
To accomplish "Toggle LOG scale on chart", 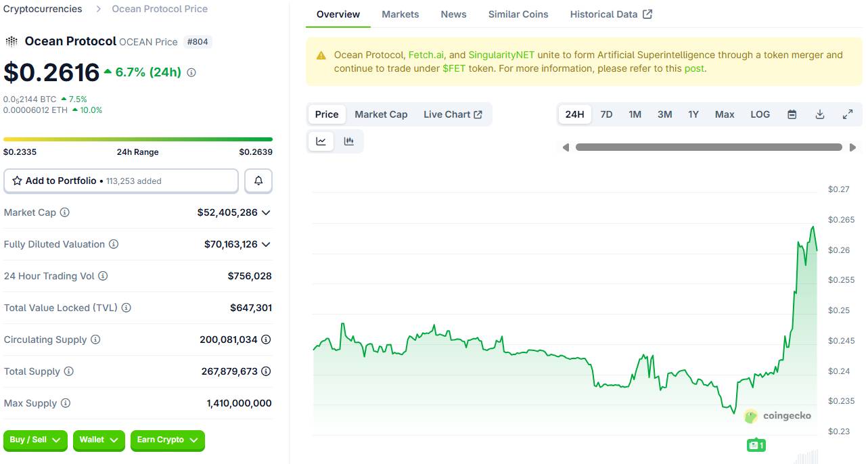I will (x=760, y=114).
